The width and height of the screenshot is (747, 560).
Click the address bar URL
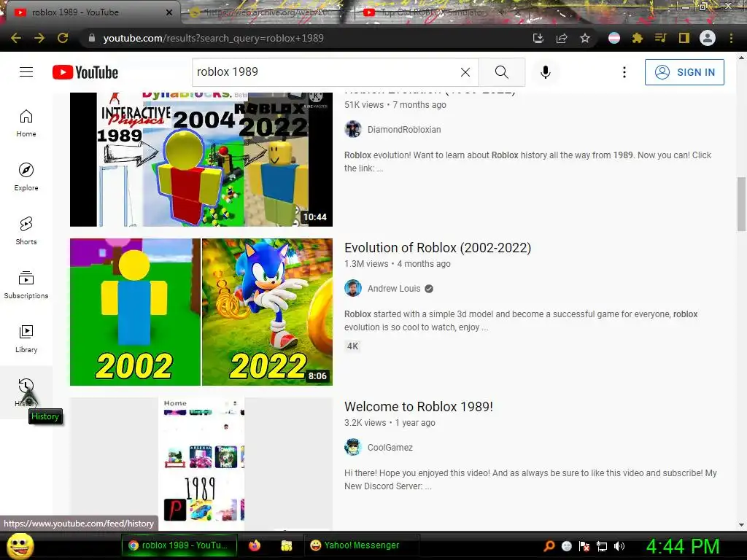click(x=214, y=38)
